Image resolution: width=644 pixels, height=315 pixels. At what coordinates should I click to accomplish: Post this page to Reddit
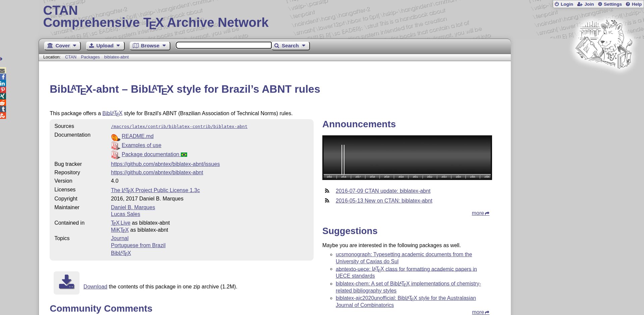[x=3, y=103]
